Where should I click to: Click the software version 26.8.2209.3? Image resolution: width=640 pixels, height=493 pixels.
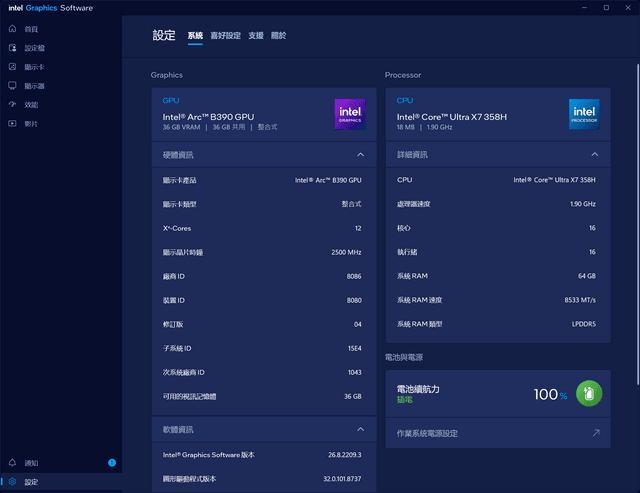pyautogui.click(x=344, y=455)
